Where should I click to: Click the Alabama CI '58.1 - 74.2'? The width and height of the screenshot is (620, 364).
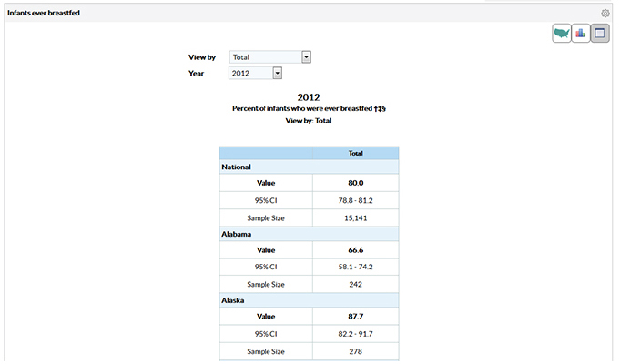pos(355,268)
